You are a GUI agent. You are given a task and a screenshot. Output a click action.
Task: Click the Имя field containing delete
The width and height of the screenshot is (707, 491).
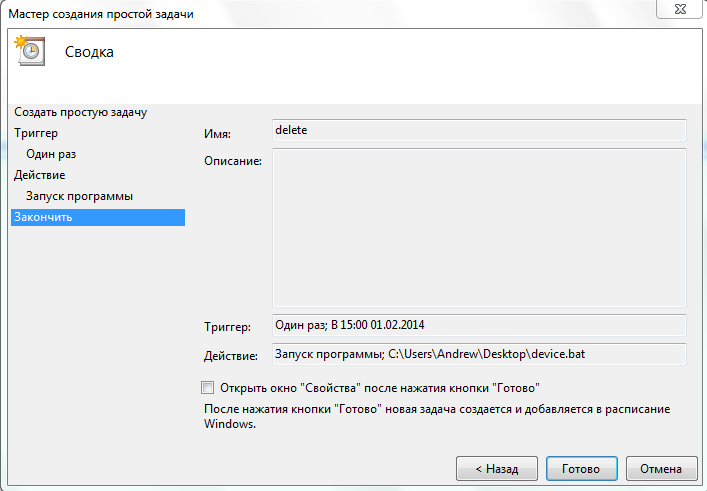point(479,130)
